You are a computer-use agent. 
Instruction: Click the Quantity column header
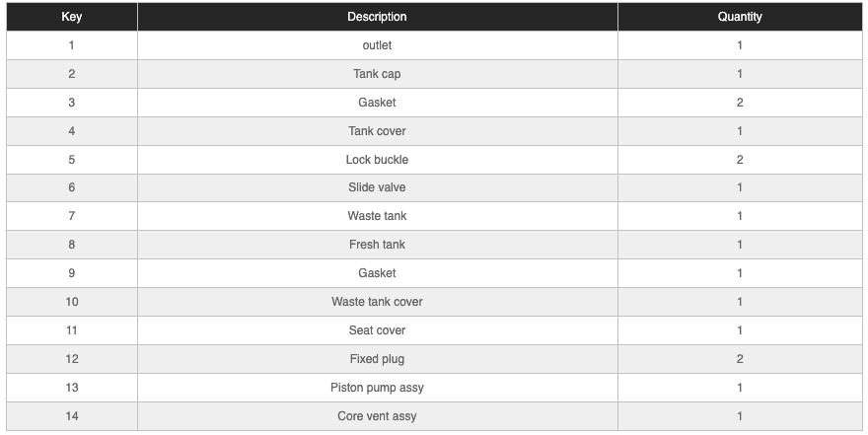tap(740, 17)
